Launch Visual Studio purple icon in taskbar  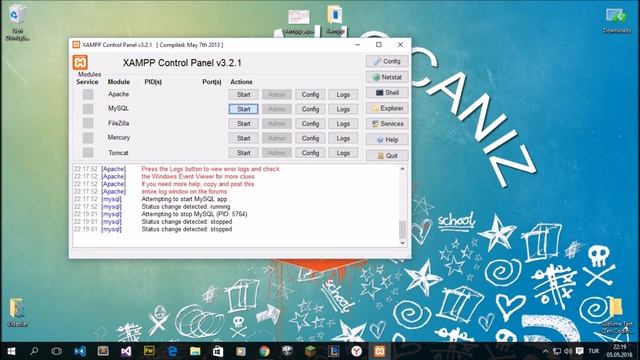[126, 351]
